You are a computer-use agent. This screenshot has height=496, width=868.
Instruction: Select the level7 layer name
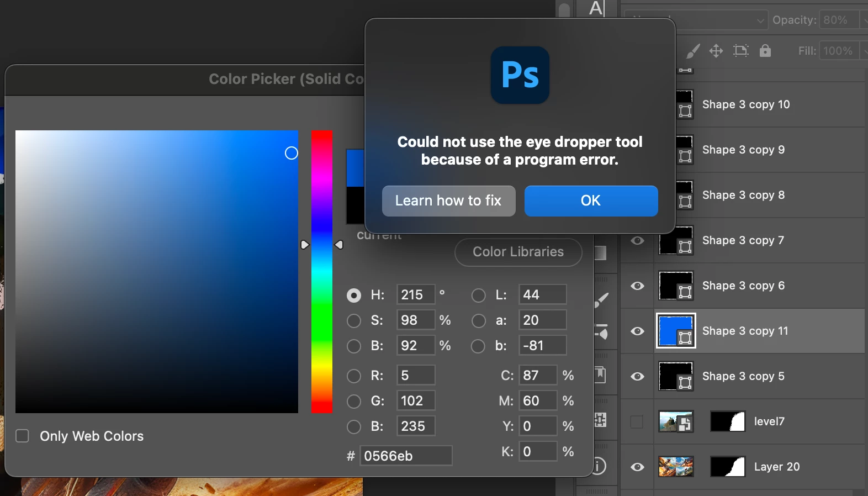(769, 421)
